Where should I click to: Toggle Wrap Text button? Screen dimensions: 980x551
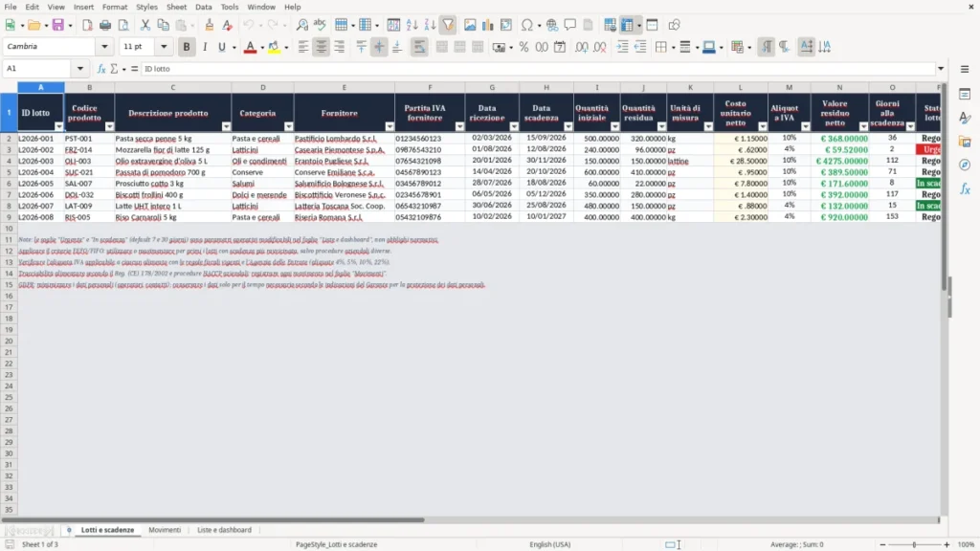[x=419, y=47]
